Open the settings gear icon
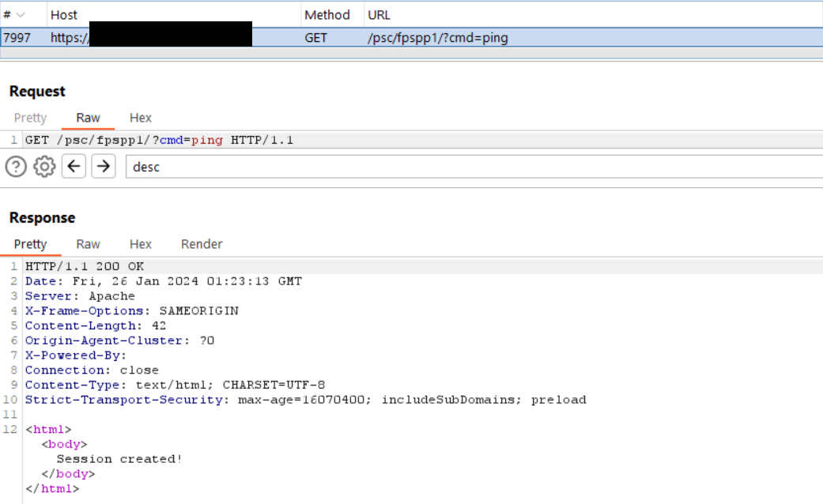The width and height of the screenshot is (823, 504). pos(44,166)
